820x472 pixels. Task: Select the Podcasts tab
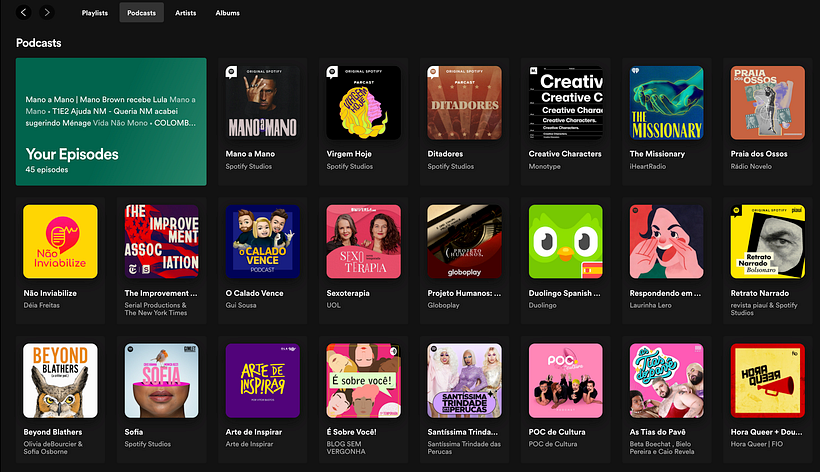point(141,13)
